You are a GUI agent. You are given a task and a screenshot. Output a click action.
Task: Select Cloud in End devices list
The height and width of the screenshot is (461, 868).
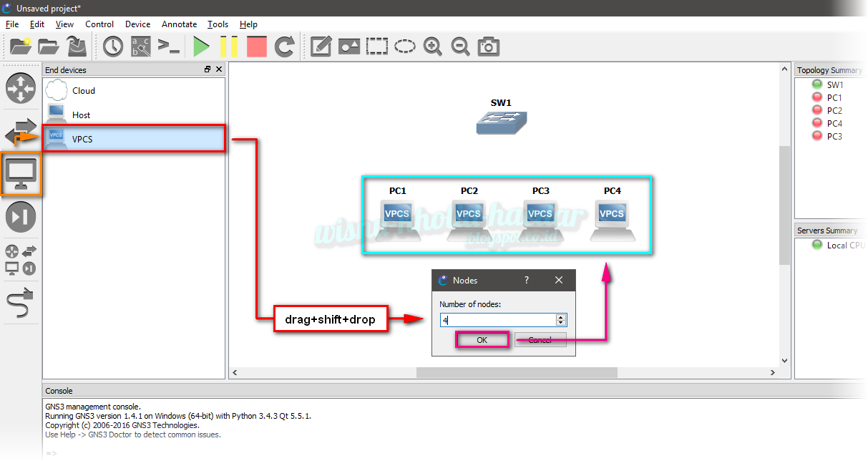click(x=134, y=91)
